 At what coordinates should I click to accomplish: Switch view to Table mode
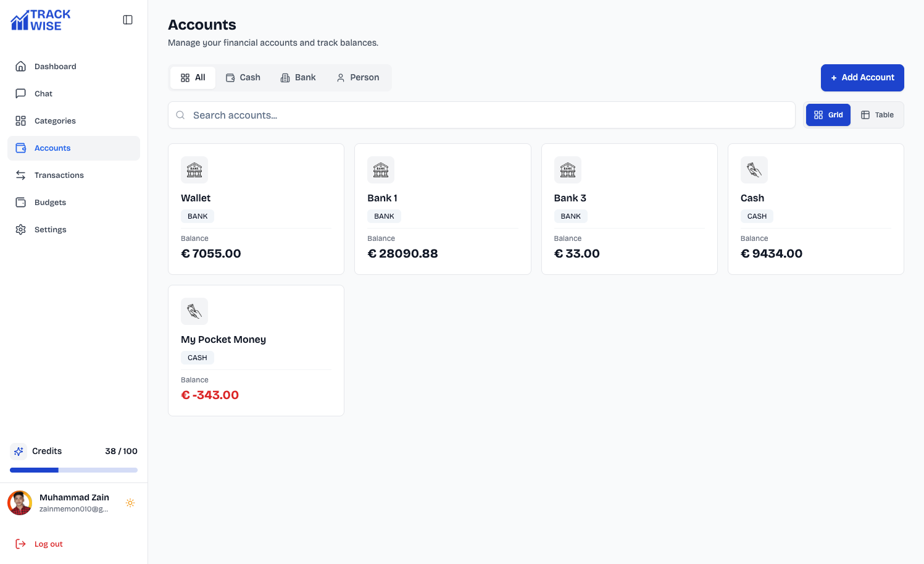[x=877, y=114]
